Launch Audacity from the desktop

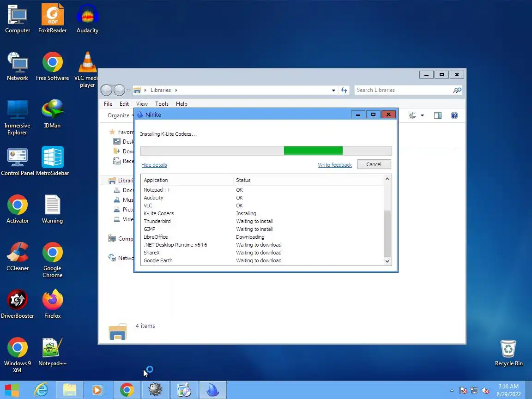[x=88, y=18]
